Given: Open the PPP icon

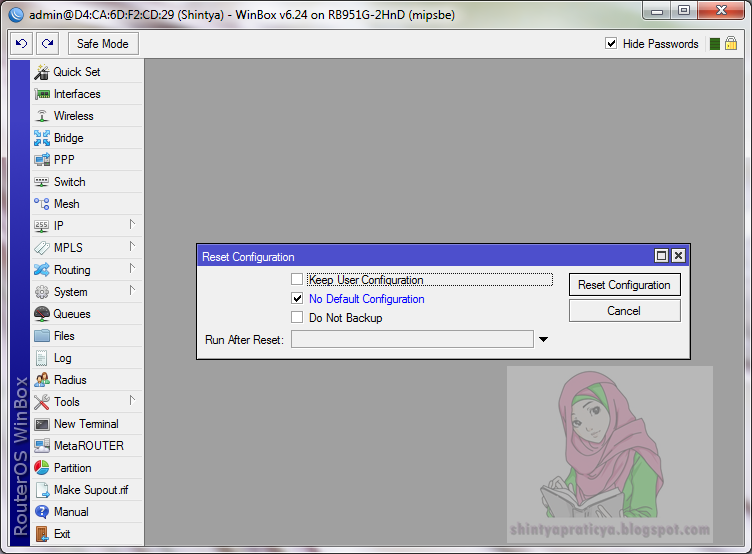Looking at the screenshot, I should [x=42, y=160].
